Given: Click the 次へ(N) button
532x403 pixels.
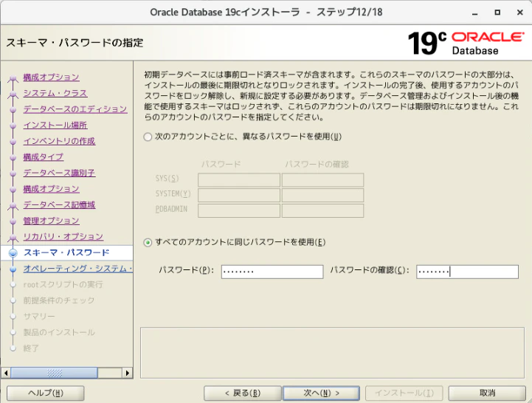Looking at the screenshot, I should (321, 393).
